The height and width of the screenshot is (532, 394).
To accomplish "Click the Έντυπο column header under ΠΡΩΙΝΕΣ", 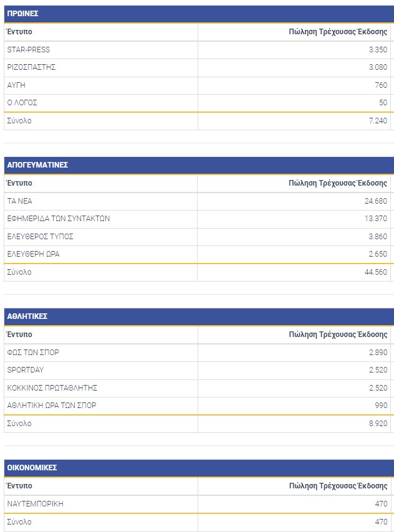I will pyautogui.click(x=19, y=32).
